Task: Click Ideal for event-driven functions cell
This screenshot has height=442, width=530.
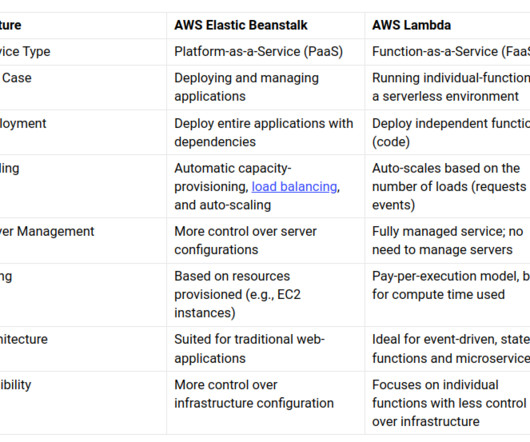Action: [x=451, y=349]
